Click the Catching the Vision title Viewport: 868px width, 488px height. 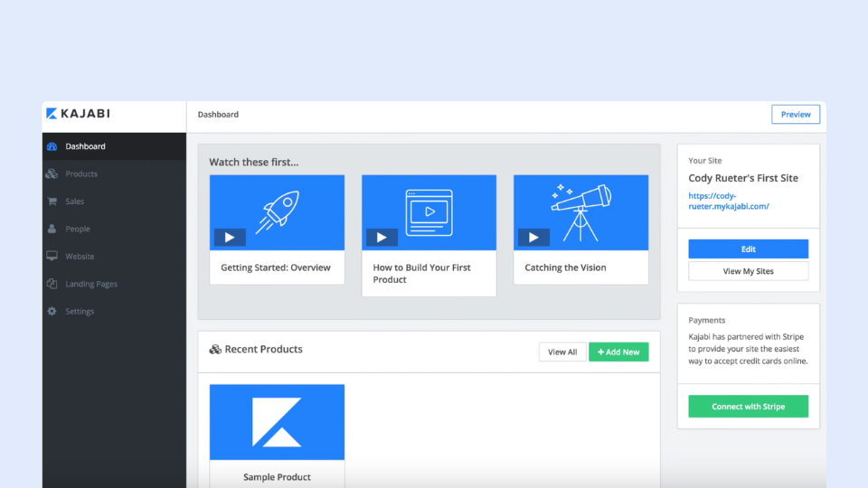pos(565,267)
